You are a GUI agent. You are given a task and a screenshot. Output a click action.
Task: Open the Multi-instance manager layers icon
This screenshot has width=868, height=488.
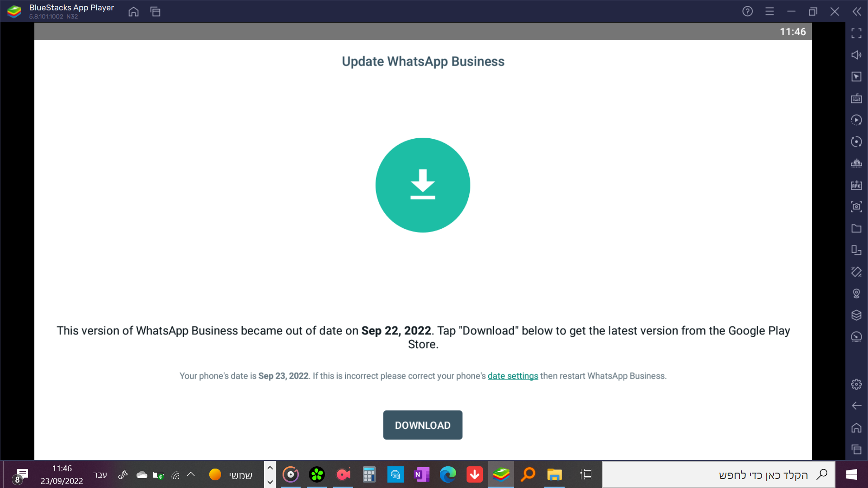856,315
